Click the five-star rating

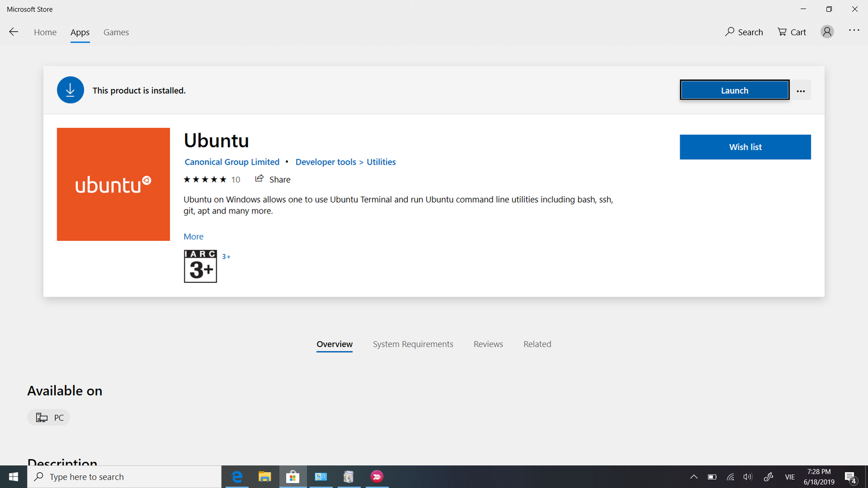coord(205,179)
